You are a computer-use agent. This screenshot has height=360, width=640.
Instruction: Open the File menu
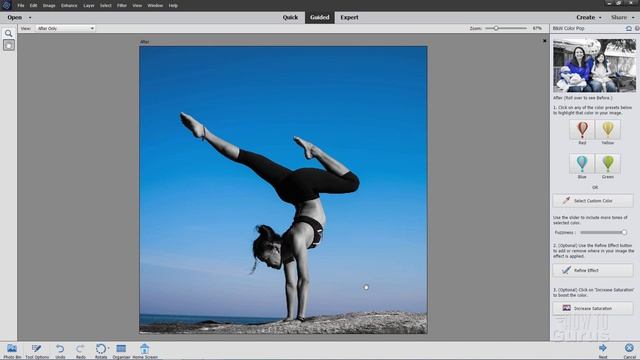[21, 6]
